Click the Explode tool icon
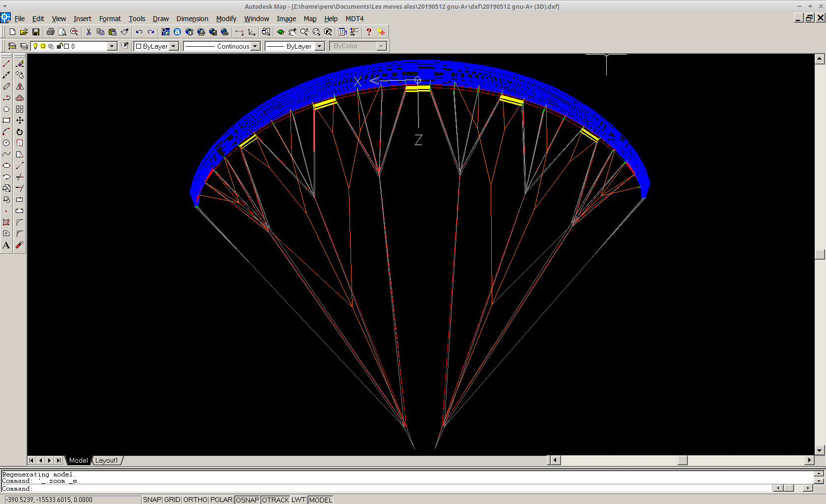Screen dimensions: 826x504 (20, 245)
